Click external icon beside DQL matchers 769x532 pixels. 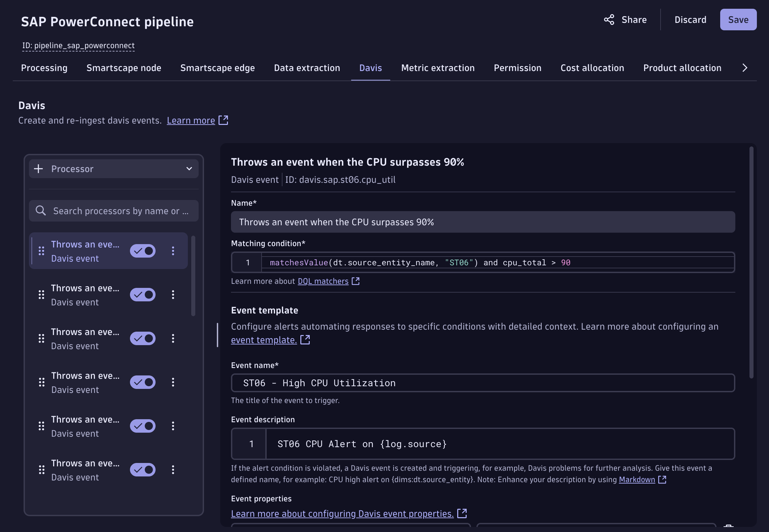click(x=356, y=281)
